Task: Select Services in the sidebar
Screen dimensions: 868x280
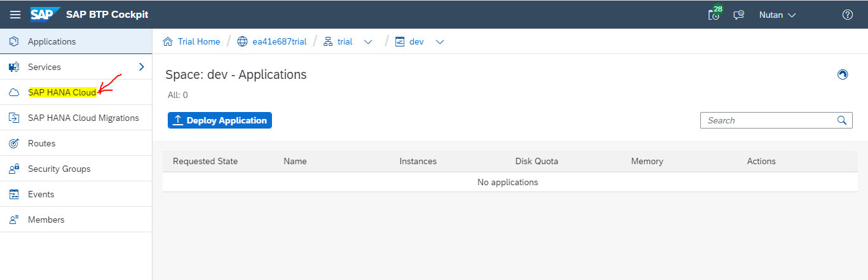Action: 76,67
